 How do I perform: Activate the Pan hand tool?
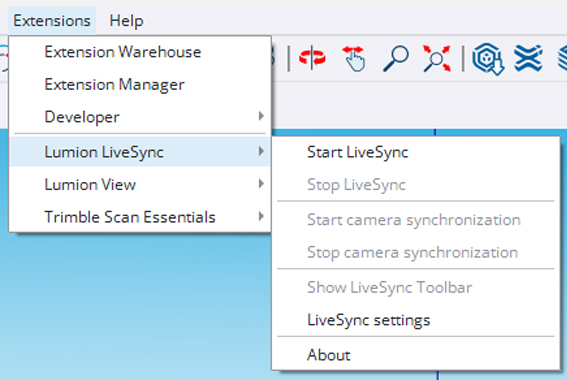(353, 58)
